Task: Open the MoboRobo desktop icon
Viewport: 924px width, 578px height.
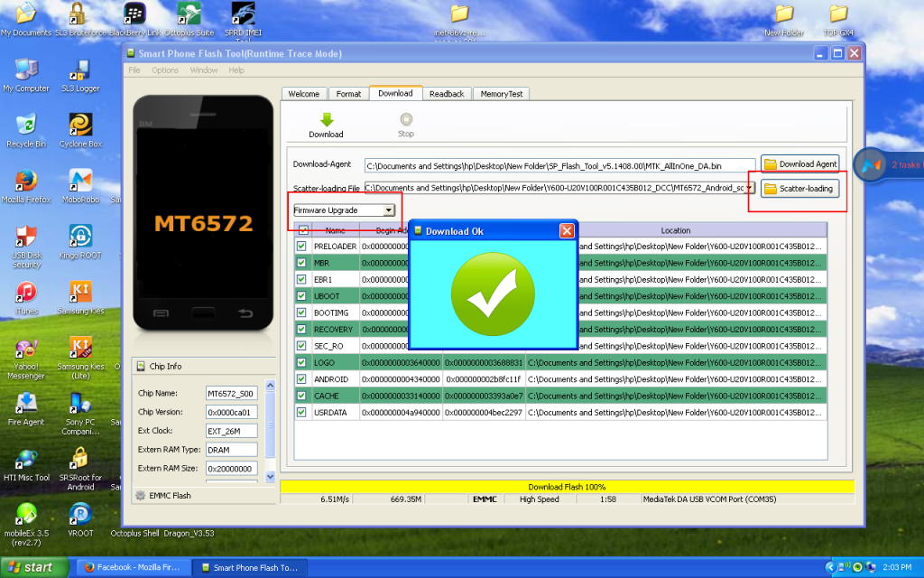Action: pos(80,181)
